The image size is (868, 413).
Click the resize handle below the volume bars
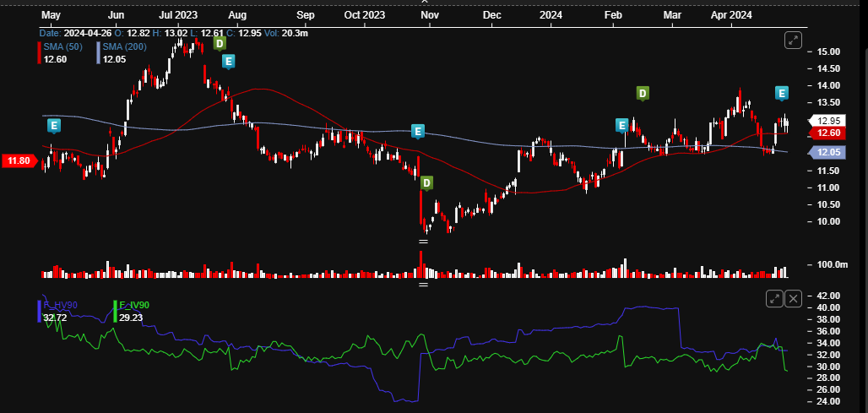424,285
